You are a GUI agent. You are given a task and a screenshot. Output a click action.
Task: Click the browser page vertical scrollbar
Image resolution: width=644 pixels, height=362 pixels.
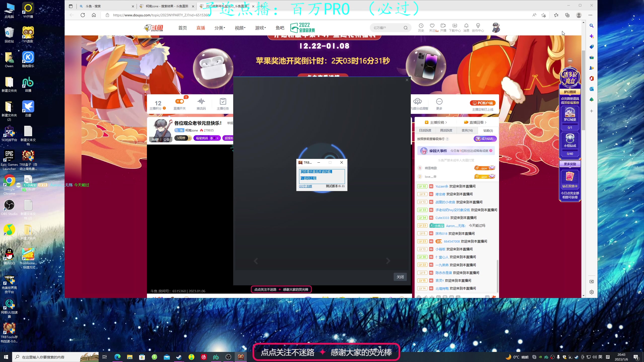pyautogui.click(x=583, y=90)
